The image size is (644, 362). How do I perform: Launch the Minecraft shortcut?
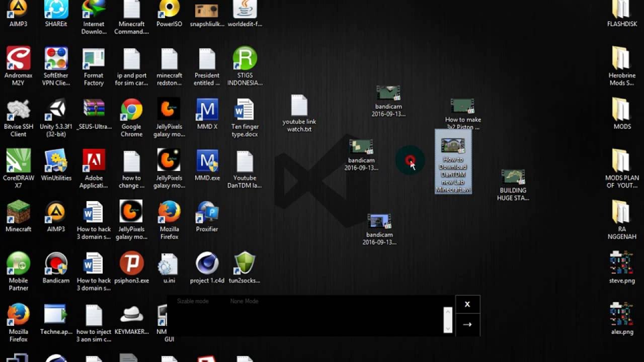pyautogui.click(x=18, y=216)
